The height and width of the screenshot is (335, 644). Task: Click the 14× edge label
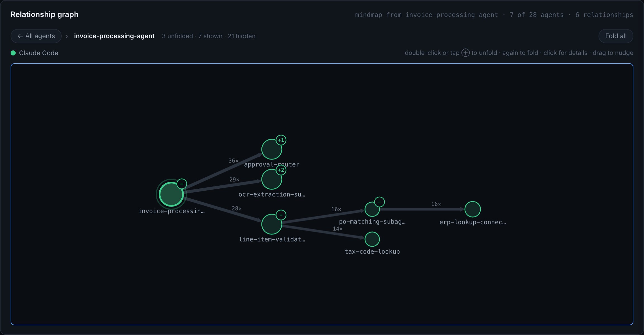click(x=338, y=229)
